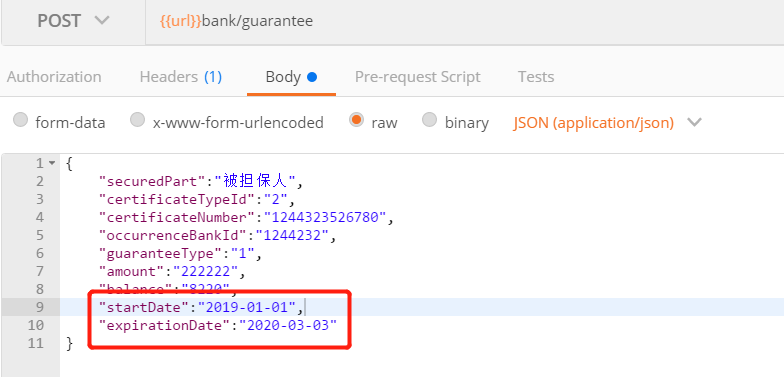
Task: Select the binary radio button
Action: coord(430,120)
